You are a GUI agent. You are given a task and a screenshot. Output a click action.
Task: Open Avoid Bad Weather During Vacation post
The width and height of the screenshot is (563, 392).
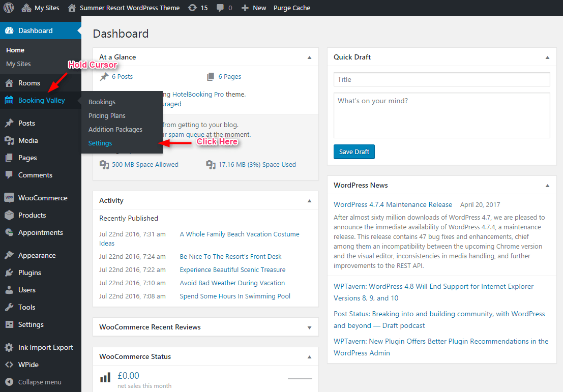point(232,283)
